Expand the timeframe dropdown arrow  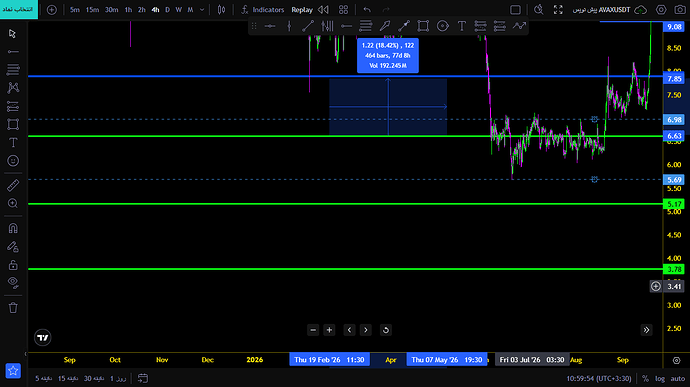(x=202, y=10)
